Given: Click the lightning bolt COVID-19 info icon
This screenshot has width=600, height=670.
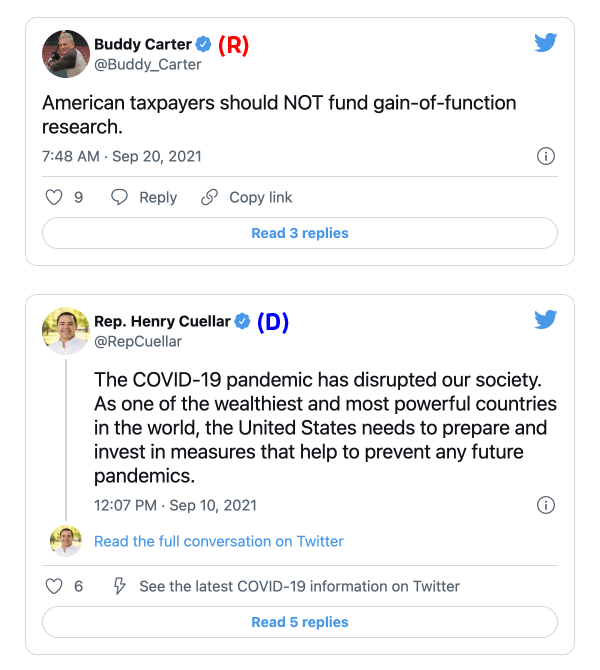Looking at the screenshot, I should (x=120, y=586).
